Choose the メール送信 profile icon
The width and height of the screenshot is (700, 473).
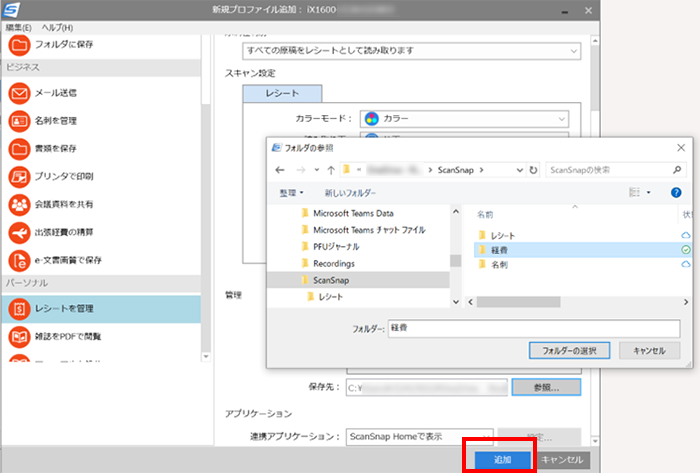pyautogui.click(x=19, y=93)
